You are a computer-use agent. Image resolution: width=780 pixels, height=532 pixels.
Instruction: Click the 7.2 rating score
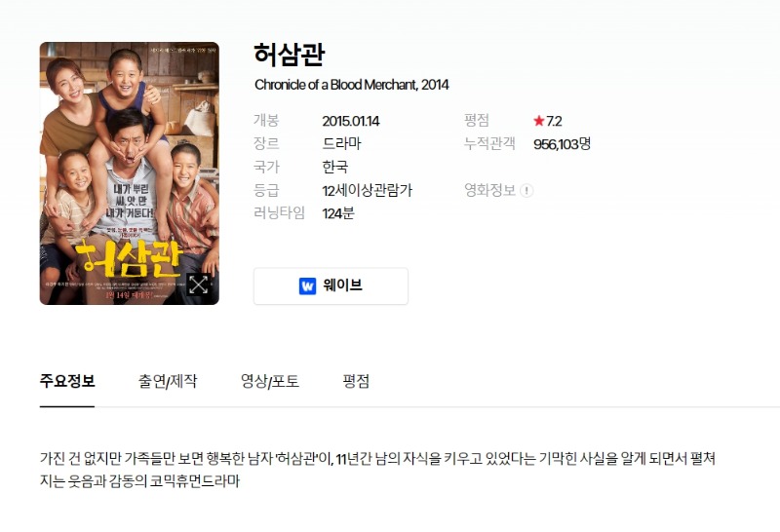click(x=554, y=121)
